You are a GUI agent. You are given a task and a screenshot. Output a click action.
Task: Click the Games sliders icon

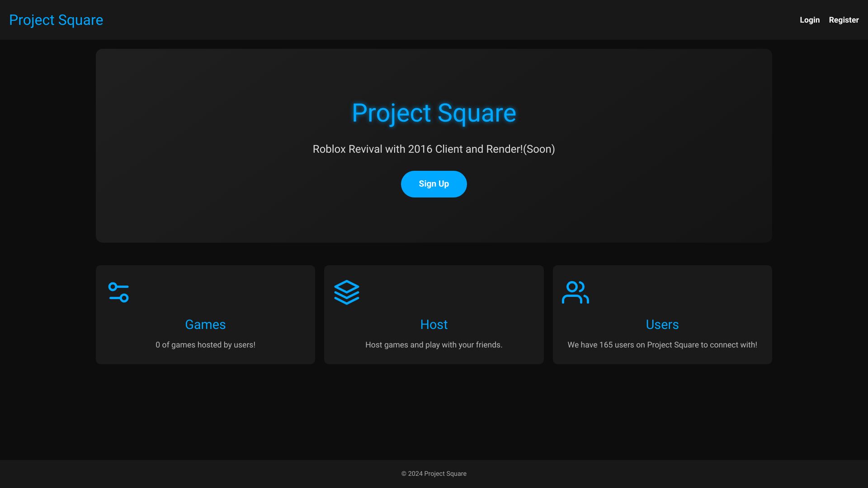point(118,292)
